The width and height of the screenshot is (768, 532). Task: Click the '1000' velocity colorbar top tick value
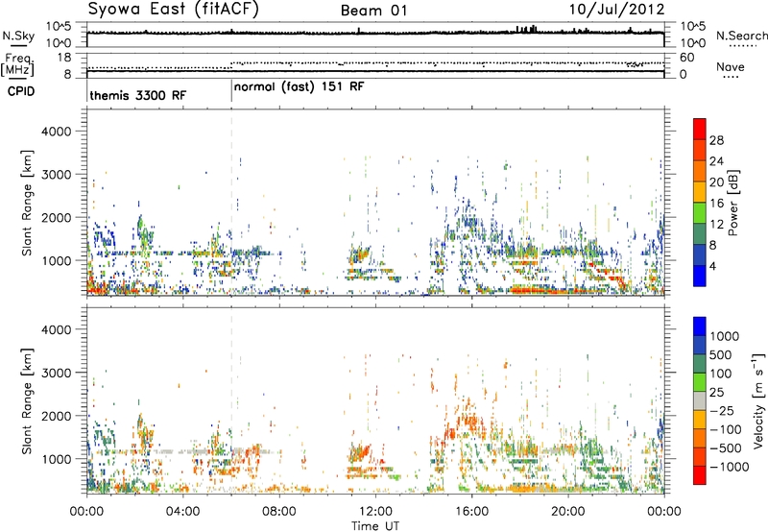click(724, 336)
